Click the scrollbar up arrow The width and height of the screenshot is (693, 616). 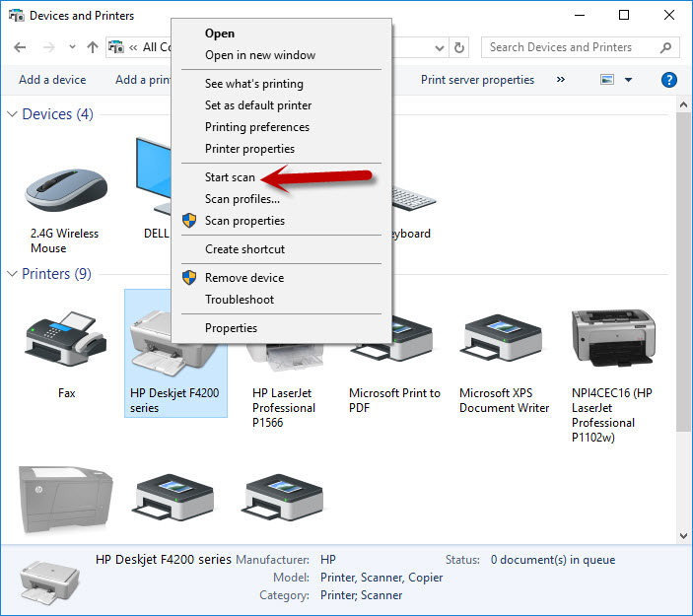[x=684, y=104]
